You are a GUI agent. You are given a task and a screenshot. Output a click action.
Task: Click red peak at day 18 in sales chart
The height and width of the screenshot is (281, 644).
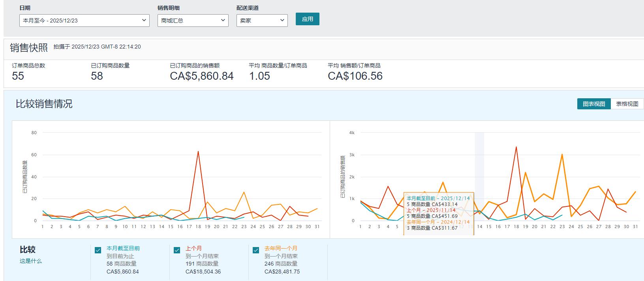click(516, 147)
